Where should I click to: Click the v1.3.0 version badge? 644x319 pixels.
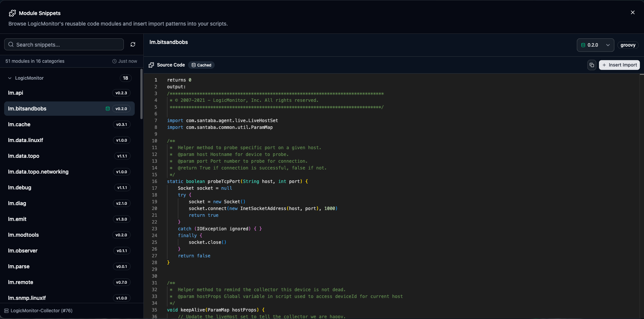tap(122, 219)
